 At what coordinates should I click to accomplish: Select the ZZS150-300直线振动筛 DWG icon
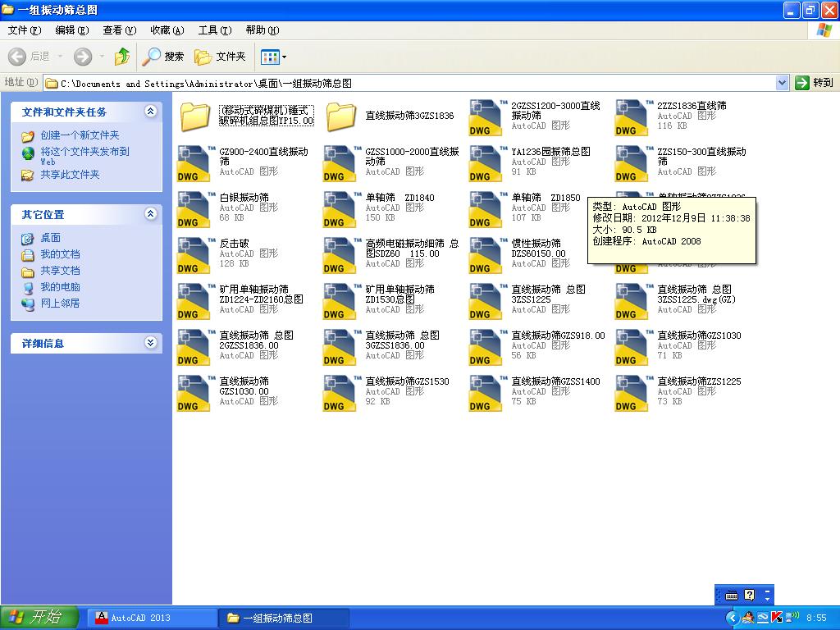coord(632,162)
